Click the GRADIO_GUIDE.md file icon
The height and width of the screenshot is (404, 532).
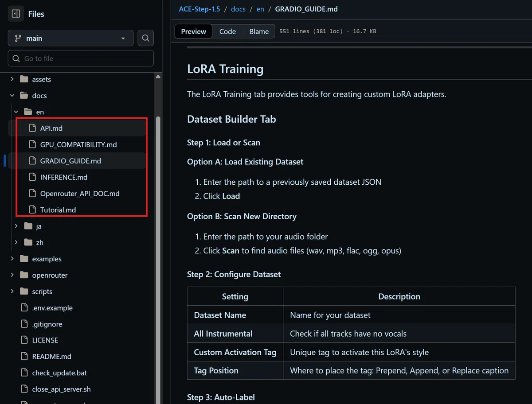[x=32, y=161]
